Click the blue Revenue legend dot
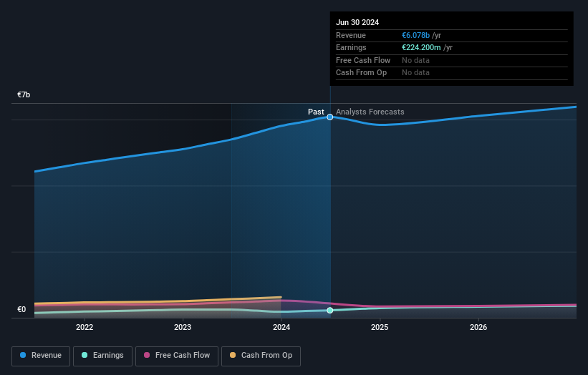The height and width of the screenshot is (375, 588). [23, 355]
